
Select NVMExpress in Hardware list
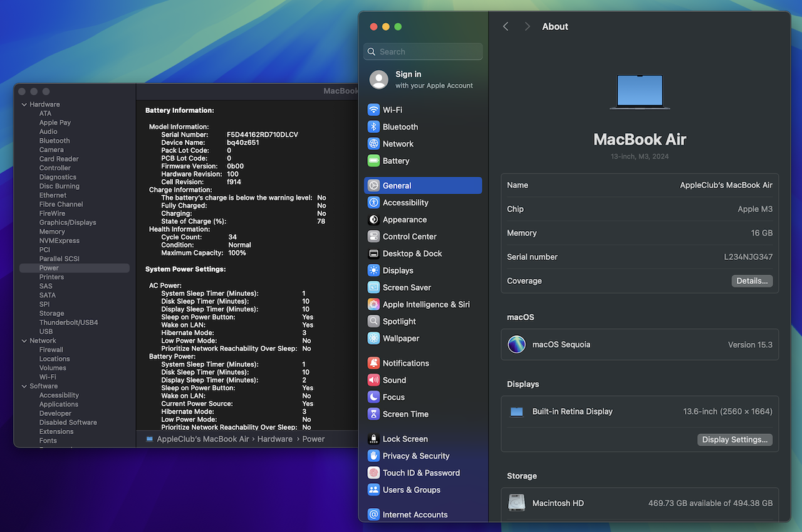coord(60,241)
